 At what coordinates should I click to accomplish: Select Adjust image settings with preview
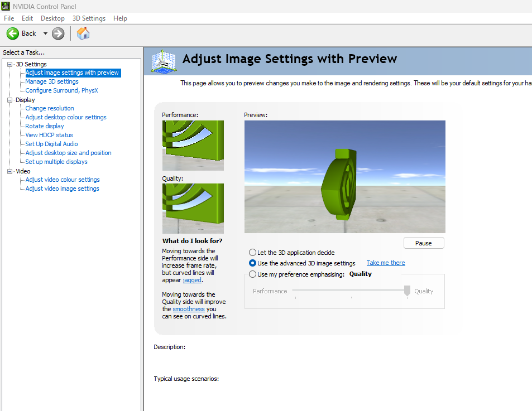coord(72,73)
